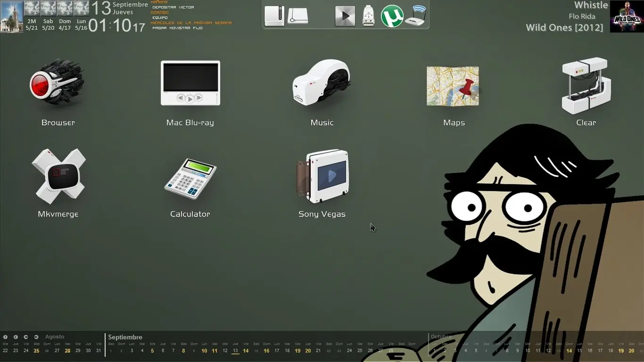Click album text Wild Ones [2012]
The width and height of the screenshot is (644, 362).
tap(564, 27)
